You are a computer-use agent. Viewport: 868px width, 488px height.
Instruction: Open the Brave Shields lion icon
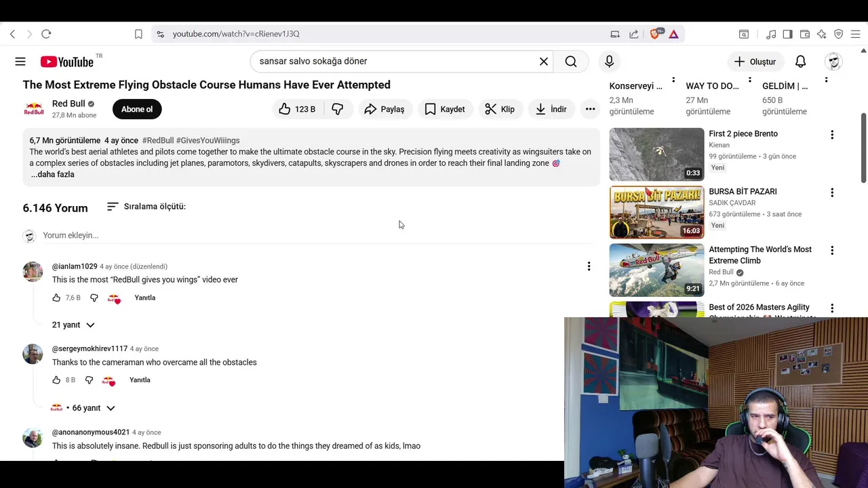pos(655,34)
